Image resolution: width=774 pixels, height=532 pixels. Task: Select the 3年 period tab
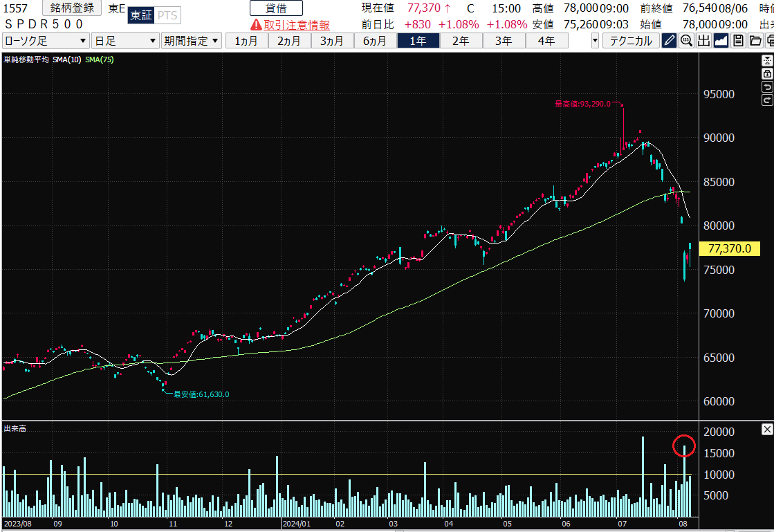point(504,40)
